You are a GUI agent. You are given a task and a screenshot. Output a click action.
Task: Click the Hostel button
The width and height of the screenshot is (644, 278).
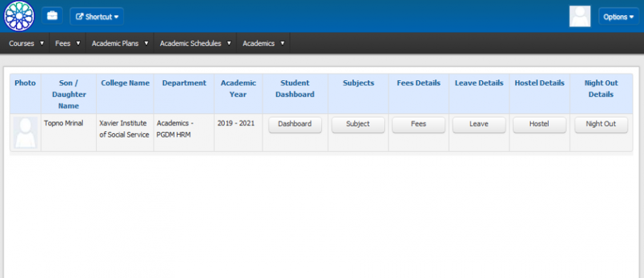[540, 124]
